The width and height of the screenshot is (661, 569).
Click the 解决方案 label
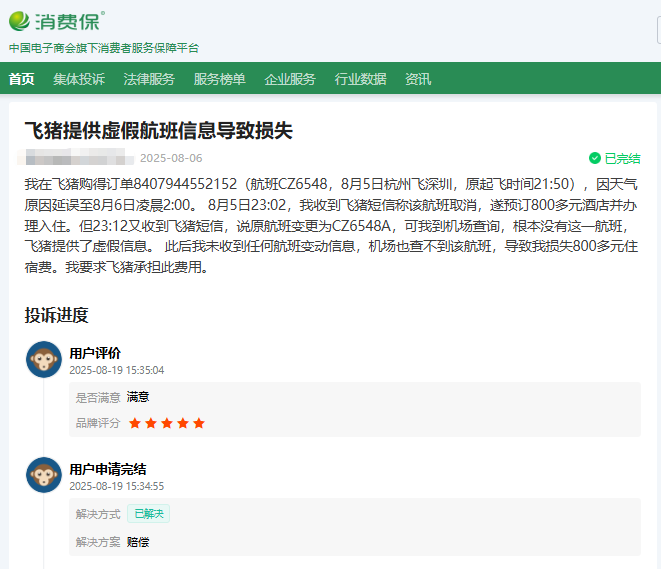98,542
